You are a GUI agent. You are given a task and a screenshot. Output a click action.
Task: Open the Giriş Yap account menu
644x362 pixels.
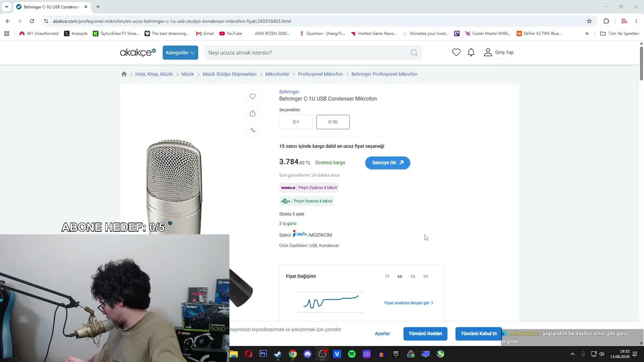(499, 52)
